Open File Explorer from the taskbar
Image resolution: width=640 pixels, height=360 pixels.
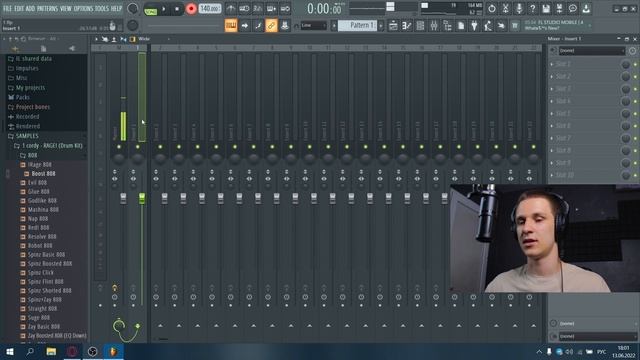tap(51, 351)
